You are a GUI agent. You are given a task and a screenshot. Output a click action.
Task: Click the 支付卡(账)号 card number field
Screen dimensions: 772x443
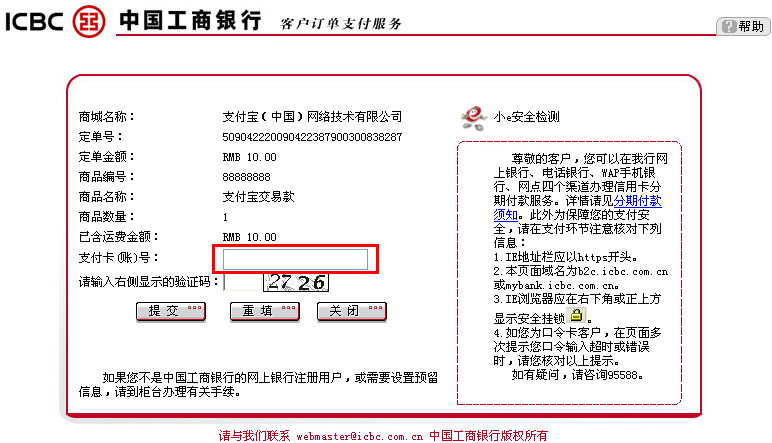click(x=295, y=259)
